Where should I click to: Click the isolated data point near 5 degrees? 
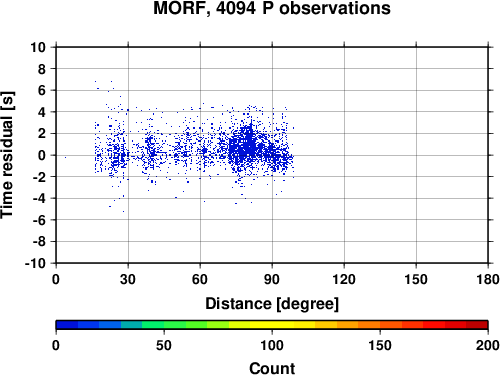(x=65, y=157)
